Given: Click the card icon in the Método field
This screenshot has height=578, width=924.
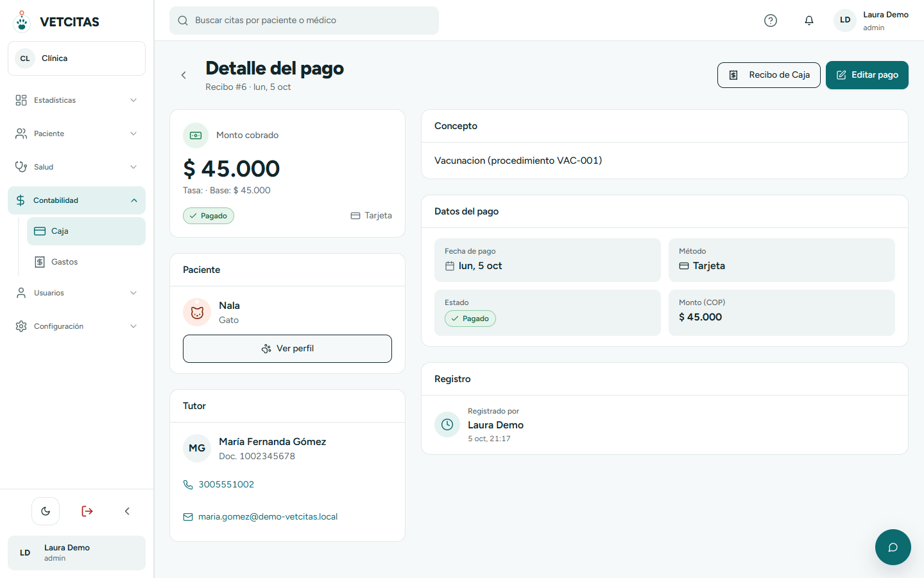Looking at the screenshot, I should (684, 266).
